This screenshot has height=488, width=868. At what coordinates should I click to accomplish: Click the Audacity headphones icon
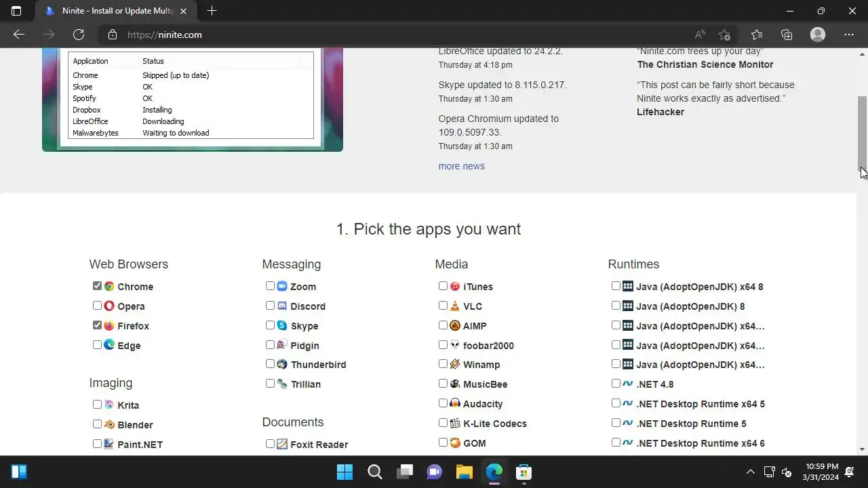(x=455, y=403)
